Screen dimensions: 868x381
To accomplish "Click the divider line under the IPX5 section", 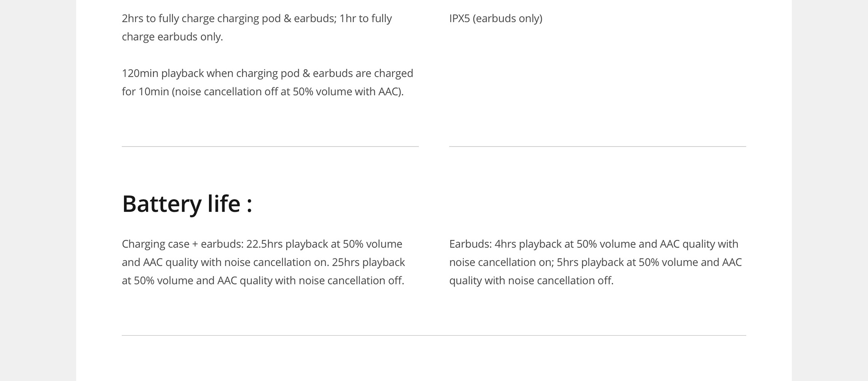I will [598, 146].
